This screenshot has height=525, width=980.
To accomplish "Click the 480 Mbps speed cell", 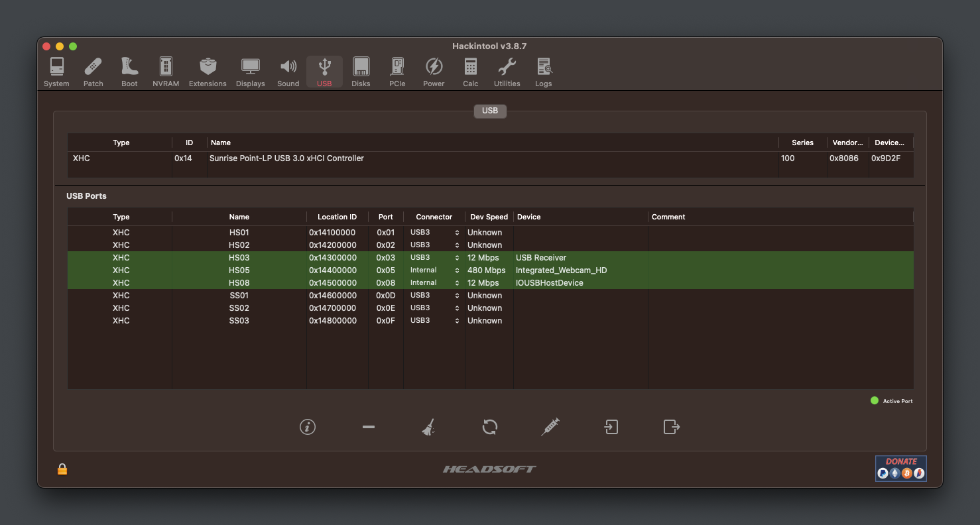I will pyautogui.click(x=486, y=270).
